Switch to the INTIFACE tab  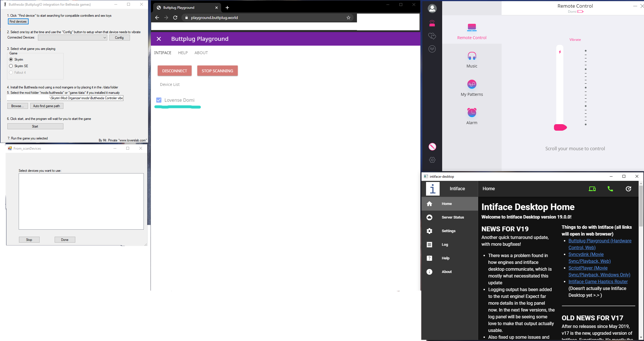[163, 53]
